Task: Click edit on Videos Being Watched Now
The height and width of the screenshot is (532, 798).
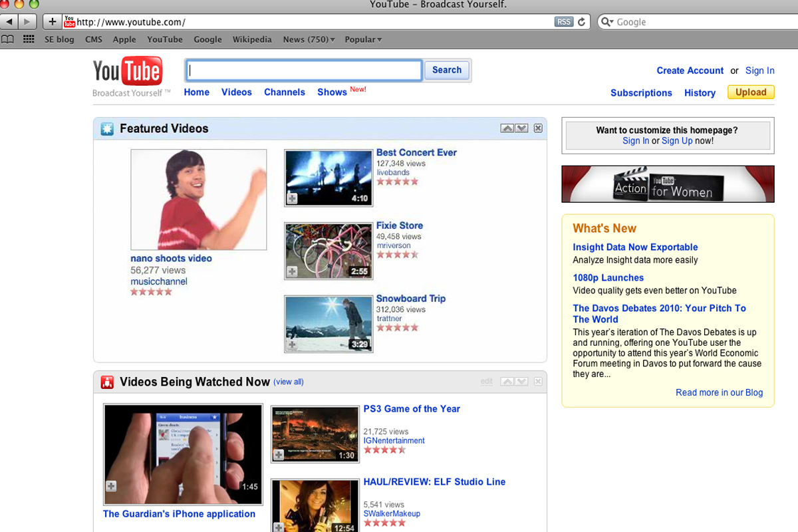Action: (x=487, y=382)
